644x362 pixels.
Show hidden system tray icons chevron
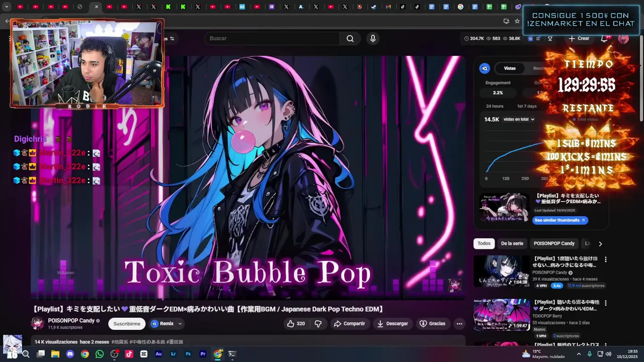click(x=579, y=354)
